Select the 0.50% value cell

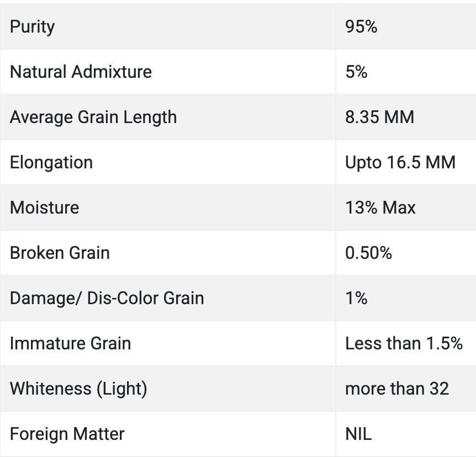pos(368,253)
